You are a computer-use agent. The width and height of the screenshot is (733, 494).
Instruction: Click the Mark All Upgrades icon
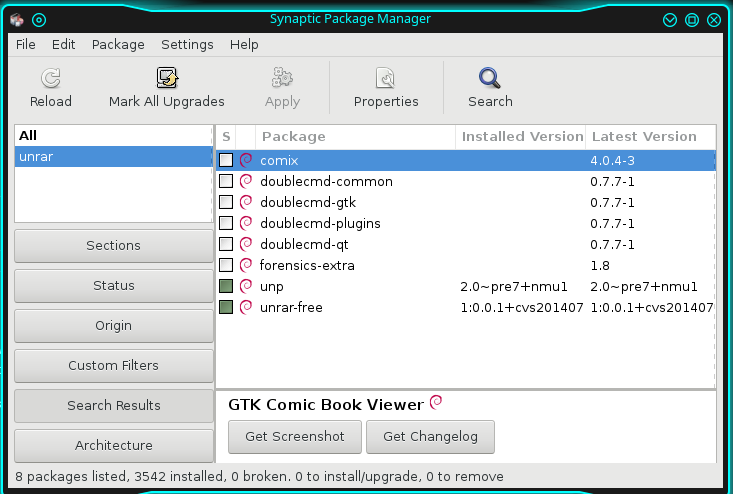point(167,79)
